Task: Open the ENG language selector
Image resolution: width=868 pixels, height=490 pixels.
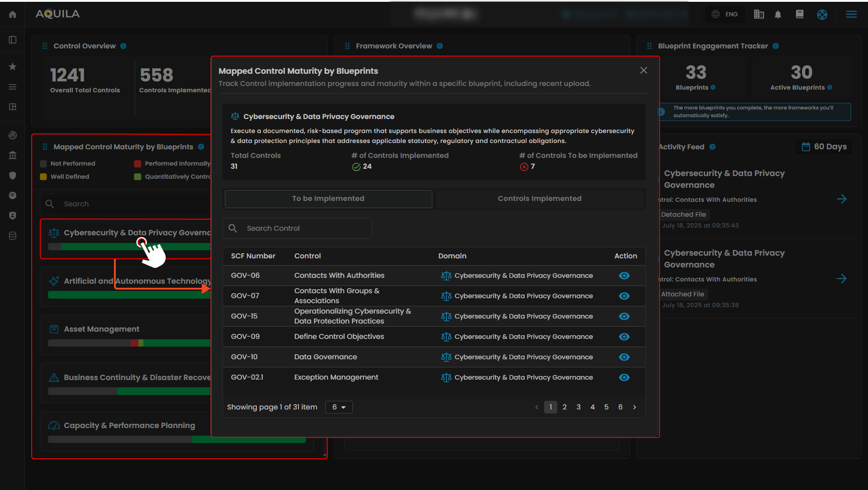Action: coord(725,14)
